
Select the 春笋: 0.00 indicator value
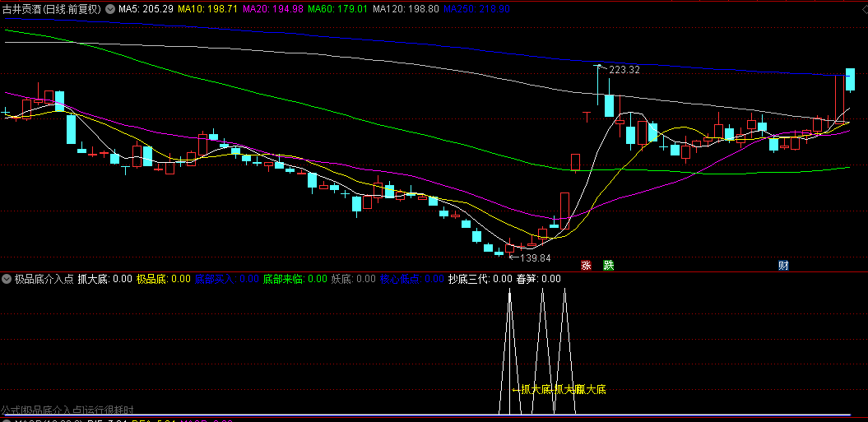539,279
